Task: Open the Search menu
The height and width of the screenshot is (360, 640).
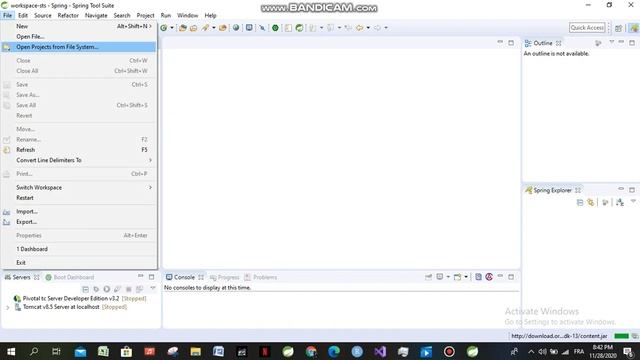Action: [x=122, y=16]
